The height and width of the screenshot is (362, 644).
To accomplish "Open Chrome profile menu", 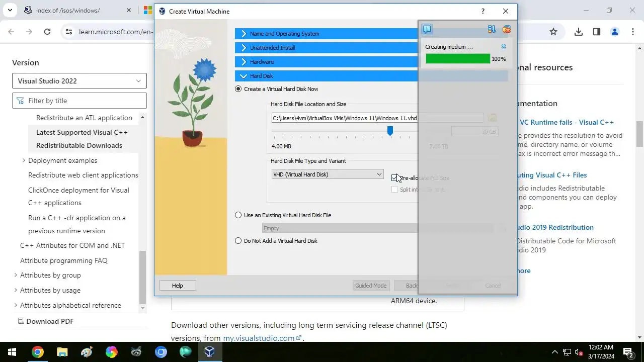I will [x=615, y=32].
